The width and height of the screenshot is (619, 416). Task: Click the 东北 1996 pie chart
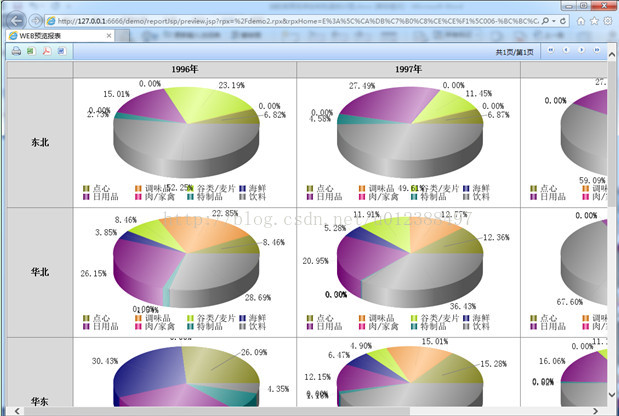click(x=186, y=132)
